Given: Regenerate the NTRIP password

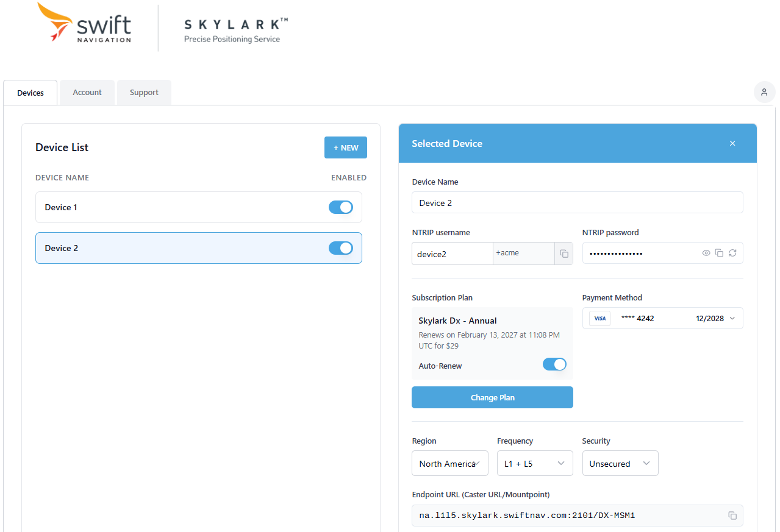Looking at the screenshot, I should (x=732, y=253).
